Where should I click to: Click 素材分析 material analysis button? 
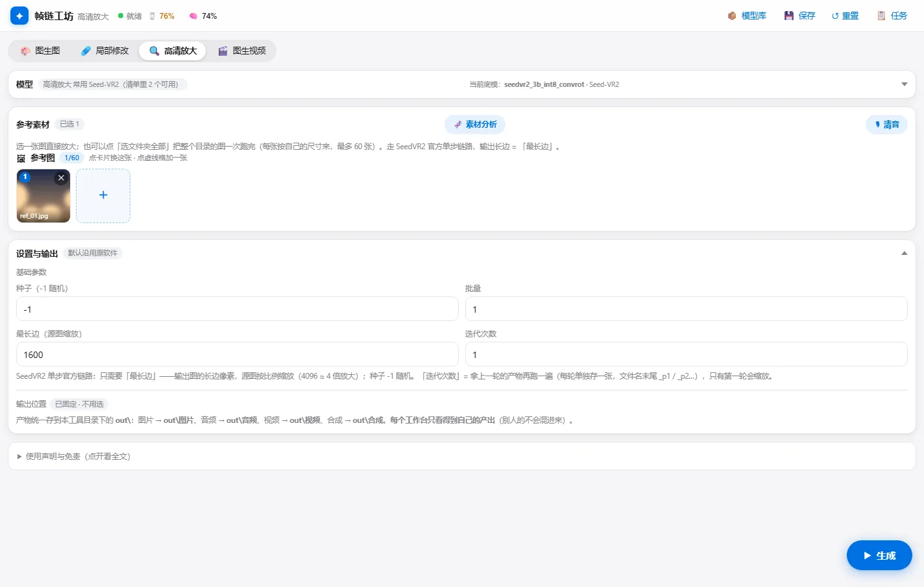[x=475, y=125]
